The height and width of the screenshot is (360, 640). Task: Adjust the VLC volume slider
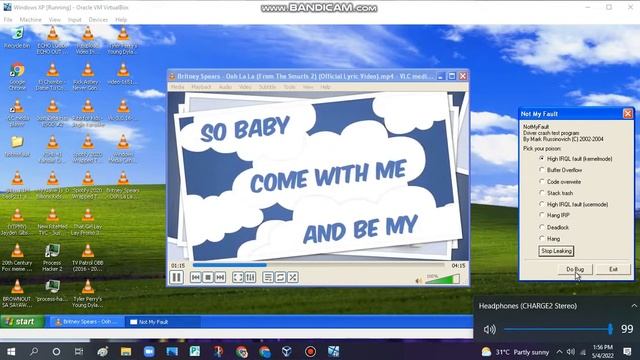tap(442, 279)
